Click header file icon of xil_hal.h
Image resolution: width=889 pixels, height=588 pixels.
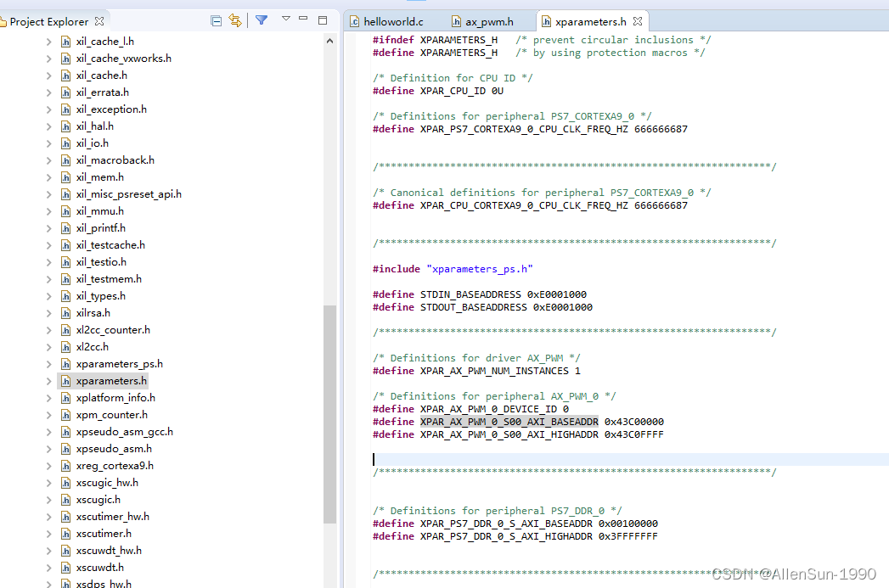point(65,126)
